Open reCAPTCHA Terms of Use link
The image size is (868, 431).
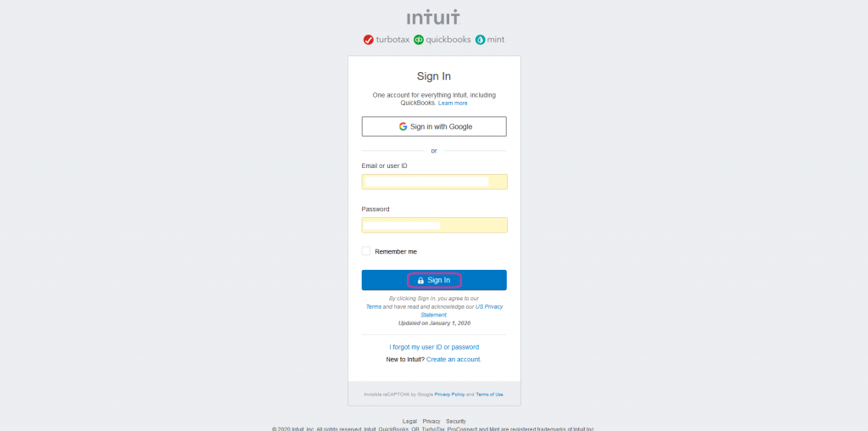[x=490, y=395]
